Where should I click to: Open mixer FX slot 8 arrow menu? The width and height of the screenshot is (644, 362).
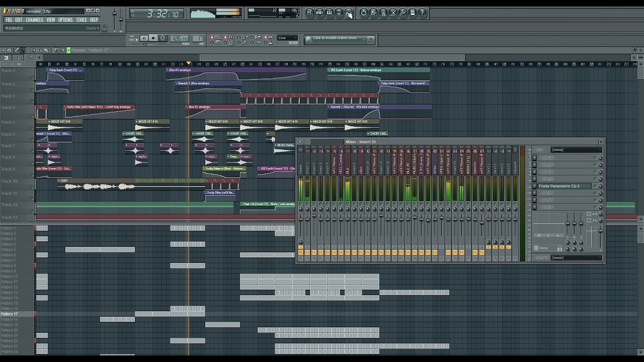click(x=535, y=207)
